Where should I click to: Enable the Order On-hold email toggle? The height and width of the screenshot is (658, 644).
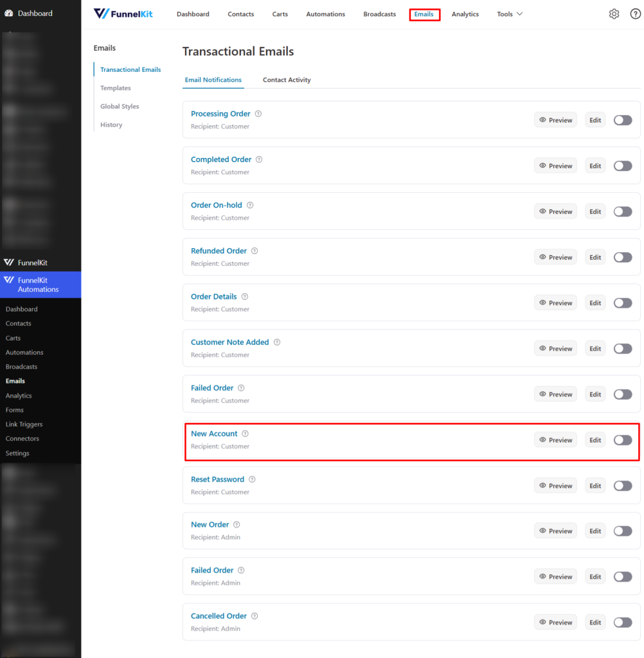tap(623, 212)
